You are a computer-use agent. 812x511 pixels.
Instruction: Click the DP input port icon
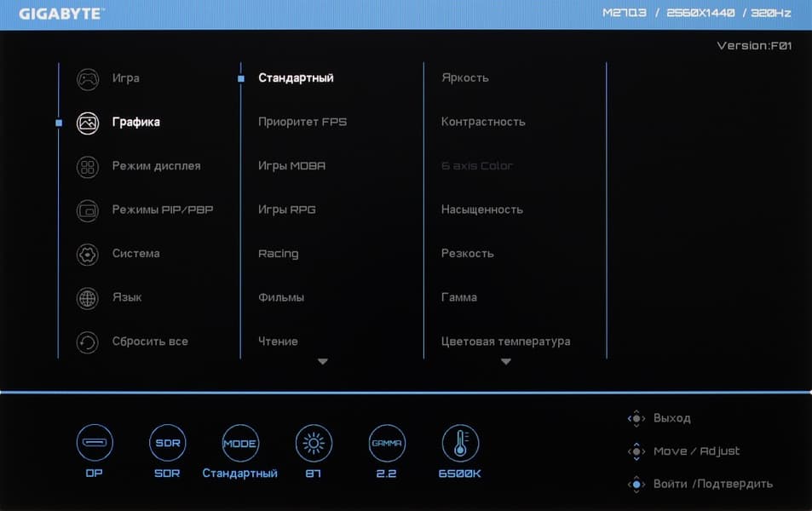(95, 443)
